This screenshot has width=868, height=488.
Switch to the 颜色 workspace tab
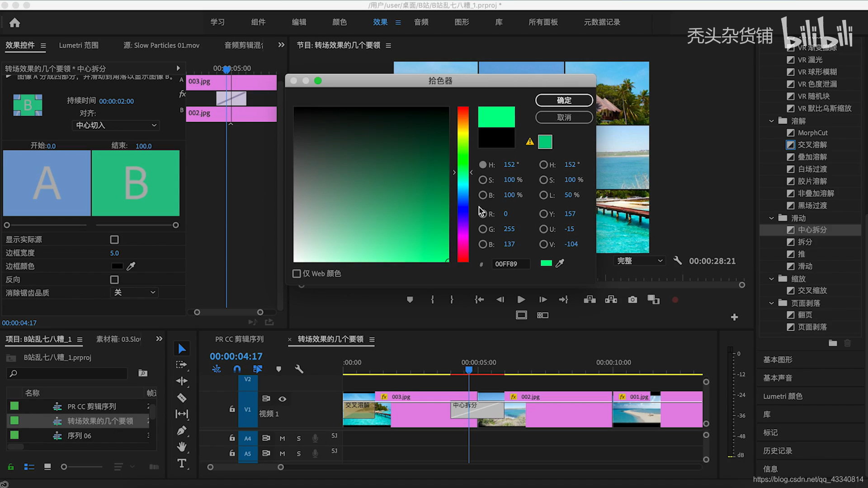[339, 22]
